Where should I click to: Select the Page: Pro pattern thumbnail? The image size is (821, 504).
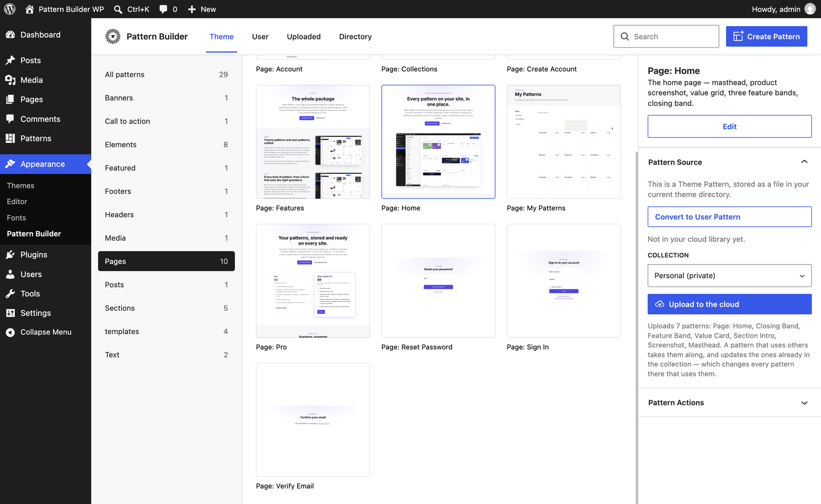313,281
